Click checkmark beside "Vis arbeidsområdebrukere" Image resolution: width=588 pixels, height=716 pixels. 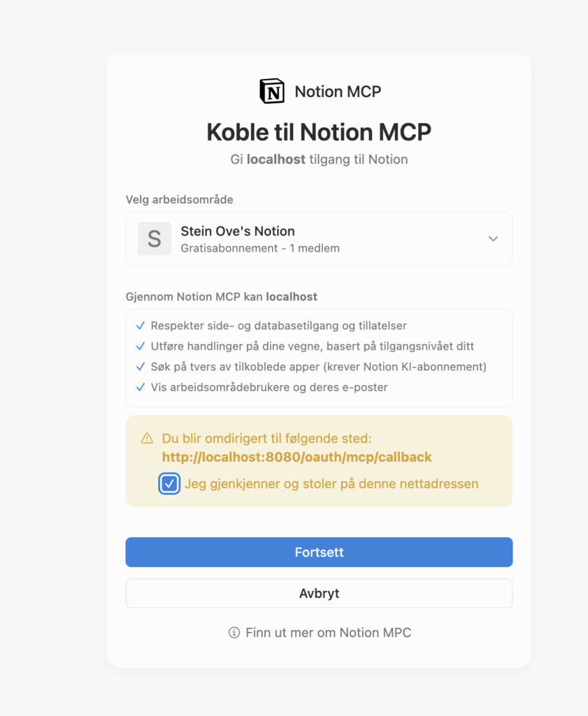click(141, 387)
